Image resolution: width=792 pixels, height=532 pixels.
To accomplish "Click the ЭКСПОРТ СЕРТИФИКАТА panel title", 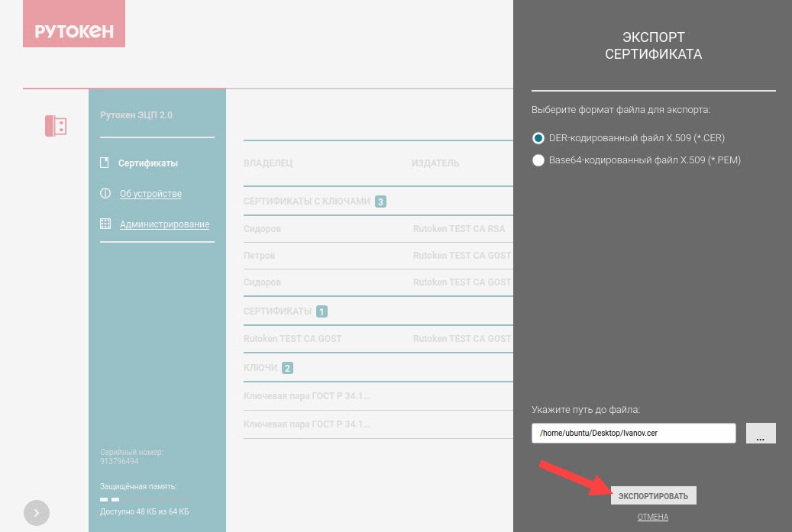I will coord(653,46).
